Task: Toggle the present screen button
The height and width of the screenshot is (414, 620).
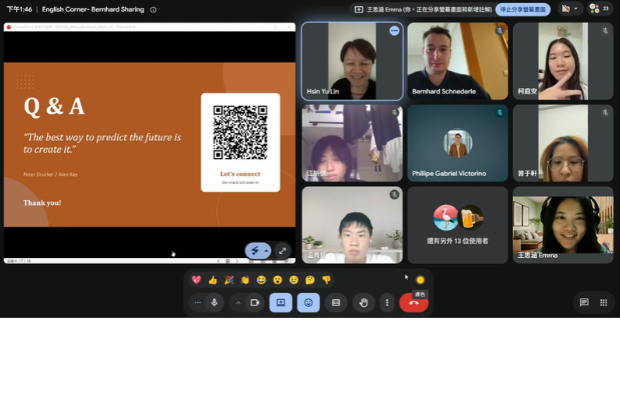Action: 281,302
